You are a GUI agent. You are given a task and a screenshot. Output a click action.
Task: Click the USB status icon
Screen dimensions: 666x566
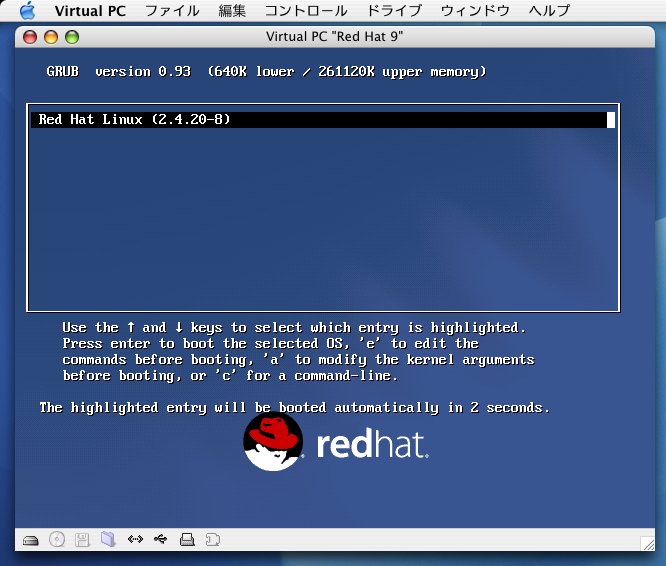tap(161, 539)
